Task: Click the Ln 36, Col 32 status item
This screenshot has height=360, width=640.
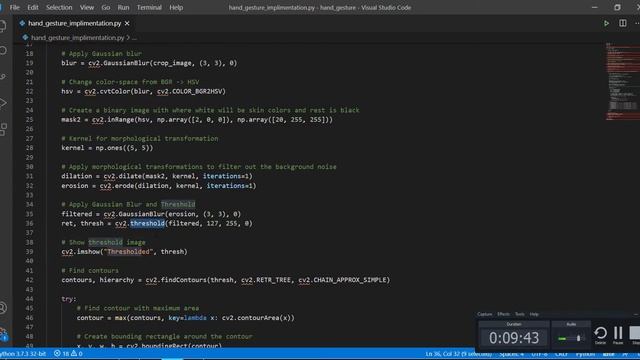Action: tap(459, 353)
